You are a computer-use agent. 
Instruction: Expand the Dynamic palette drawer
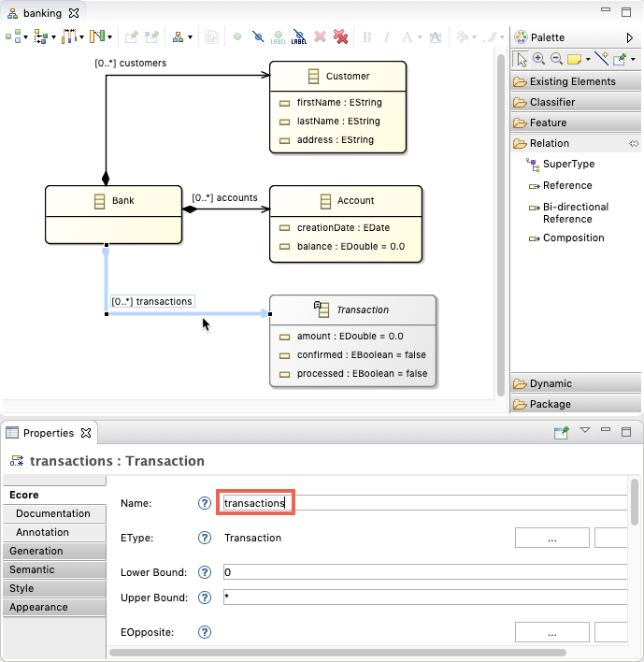576,383
